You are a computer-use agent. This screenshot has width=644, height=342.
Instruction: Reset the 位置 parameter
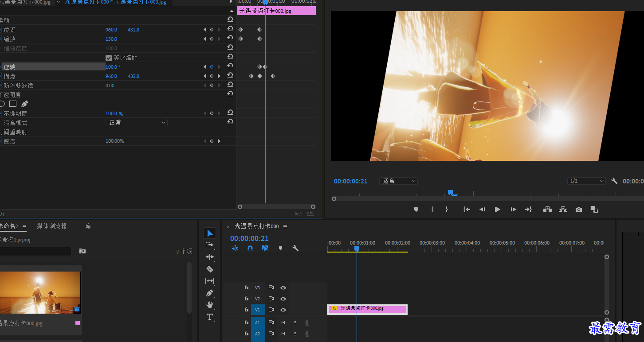coord(230,29)
